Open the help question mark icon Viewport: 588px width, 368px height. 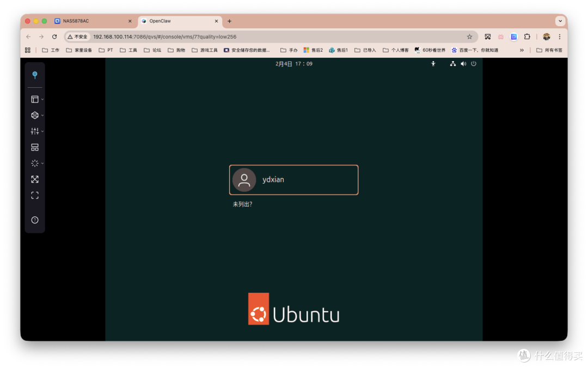point(34,220)
